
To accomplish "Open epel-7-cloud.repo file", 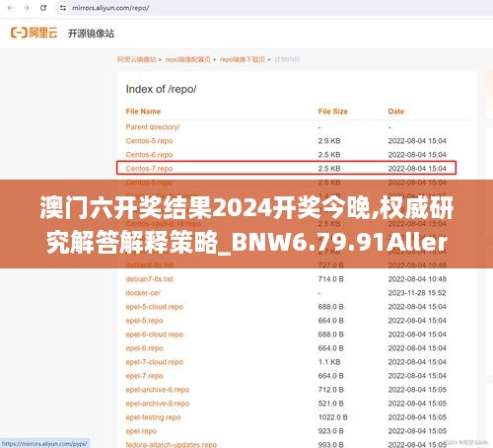I will point(154,362).
